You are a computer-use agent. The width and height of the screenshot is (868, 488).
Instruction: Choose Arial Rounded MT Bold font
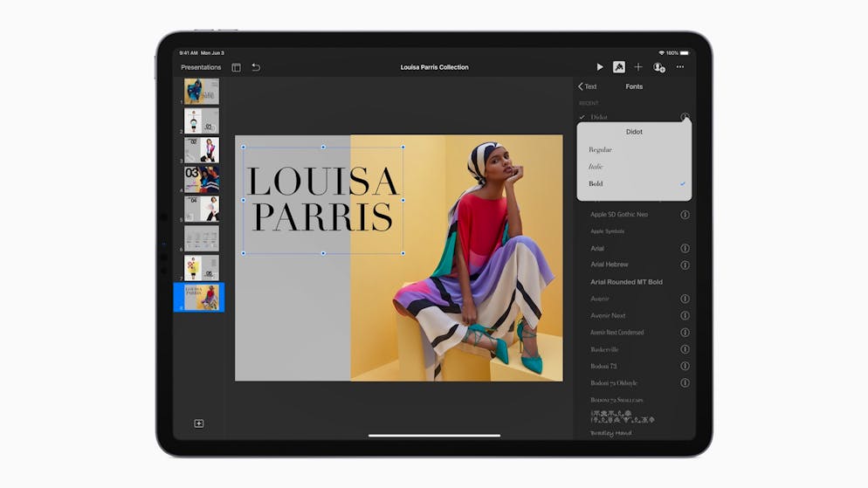[x=627, y=282]
